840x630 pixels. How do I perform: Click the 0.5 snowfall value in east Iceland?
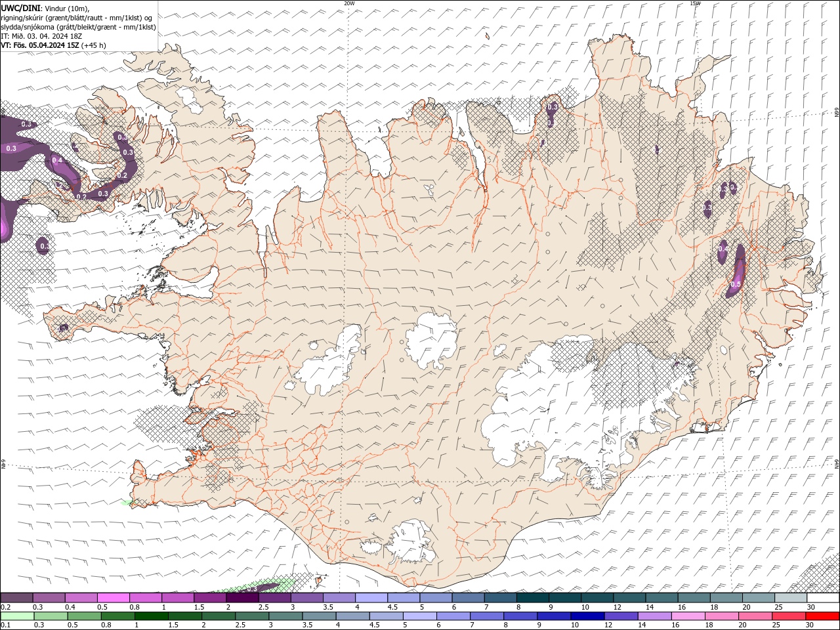[x=736, y=284]
